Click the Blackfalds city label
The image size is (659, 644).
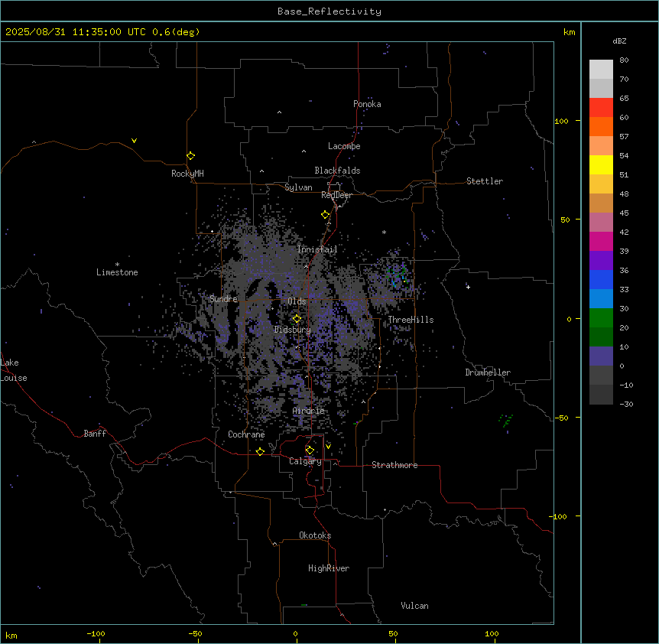coord(337,171)
